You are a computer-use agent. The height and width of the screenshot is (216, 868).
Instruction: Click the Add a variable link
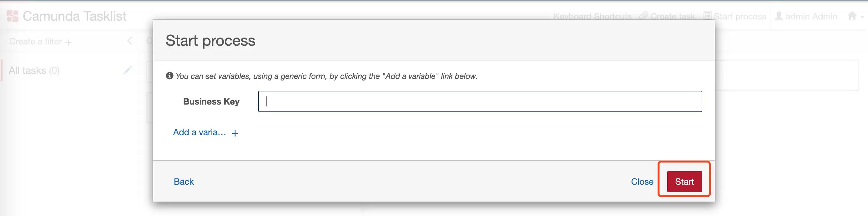coord(199,132)
